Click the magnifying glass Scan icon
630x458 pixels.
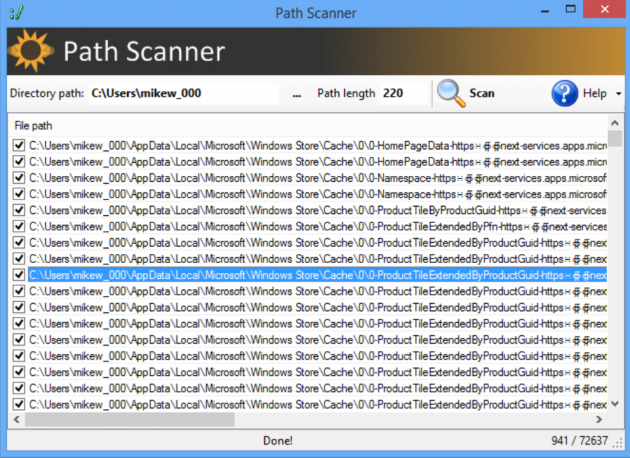[452, 93]
